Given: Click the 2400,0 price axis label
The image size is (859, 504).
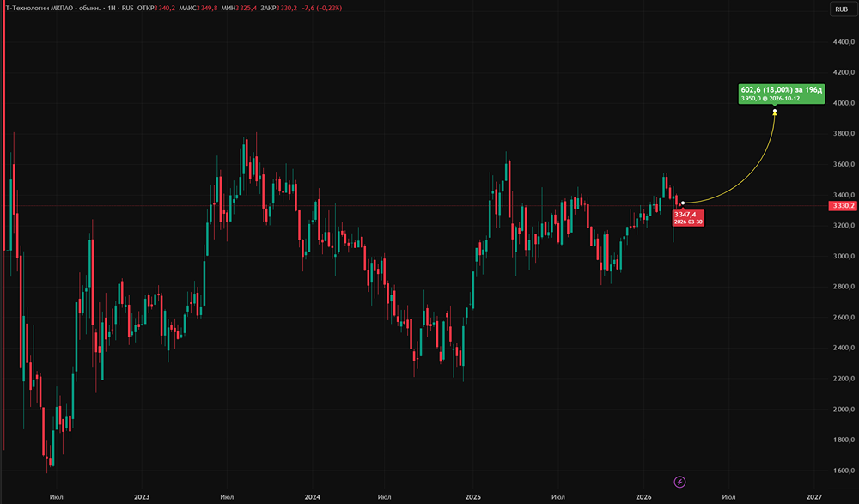Looking at the screenshot, I should pos(844,348).
